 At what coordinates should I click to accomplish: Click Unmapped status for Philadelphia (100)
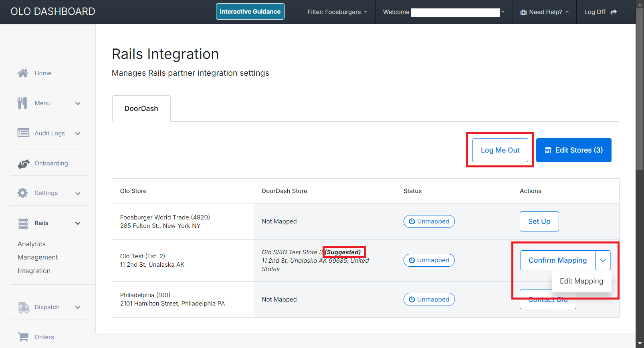click(429, 300)
